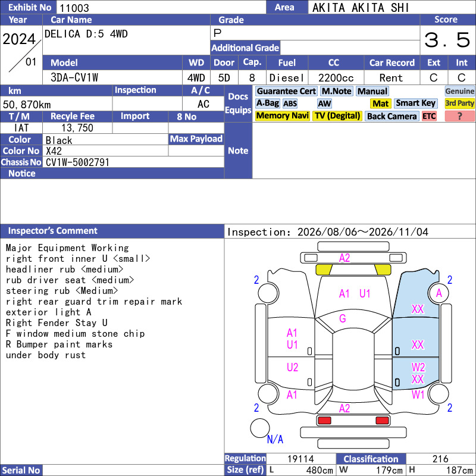Click the comment 'headliner rub <medium>'
Image resolution: width=476 pixels, height=476 pixels.
click(x=65, y=270)
